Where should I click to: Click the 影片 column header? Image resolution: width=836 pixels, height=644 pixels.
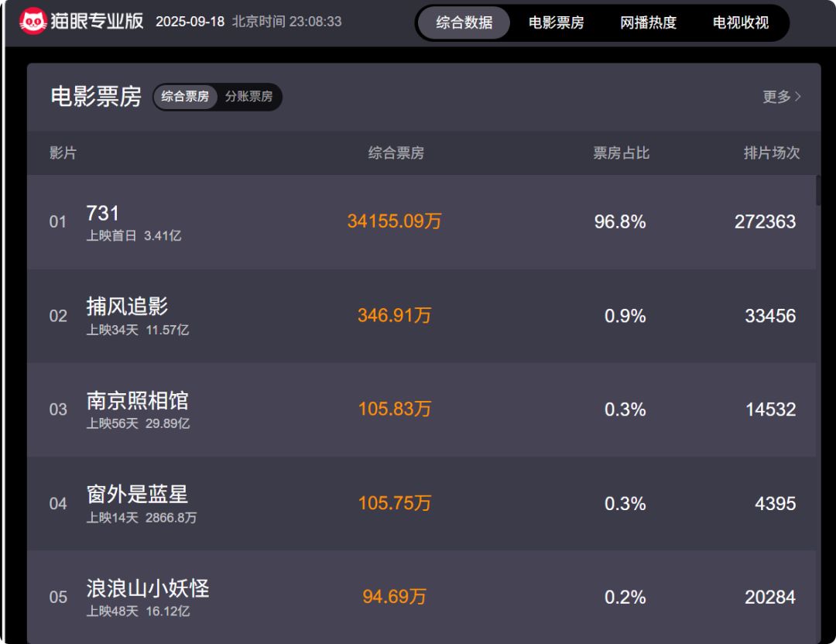pyautogui.click(x=63, y=153)
